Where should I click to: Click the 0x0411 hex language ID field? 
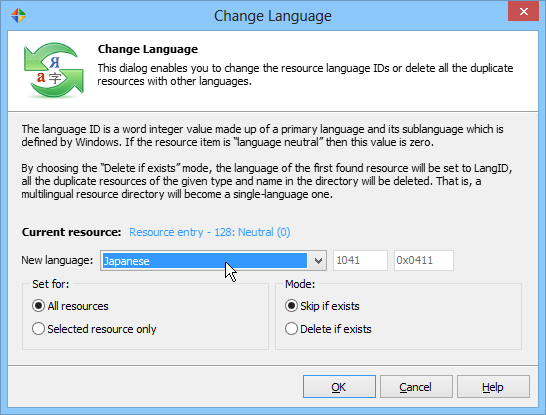click(424, 260)
